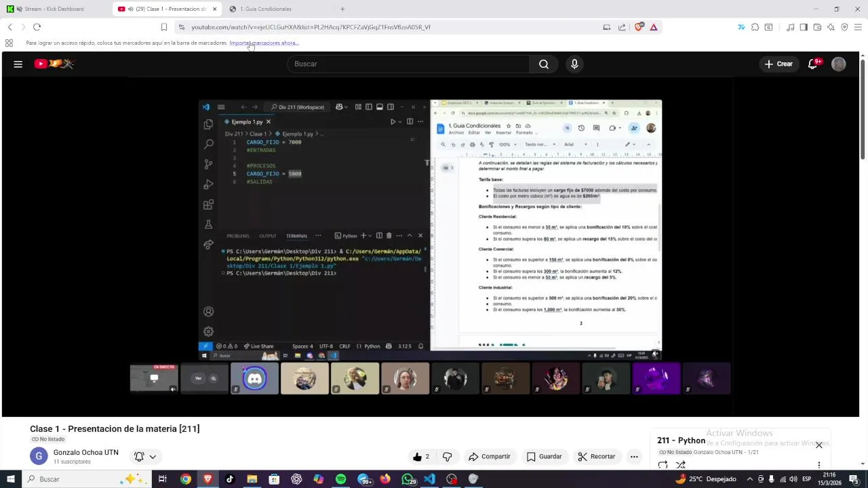Open clock and calendar flyout 21:16
The width and height of the screenshot is (868, 488).
pos(829,479)
